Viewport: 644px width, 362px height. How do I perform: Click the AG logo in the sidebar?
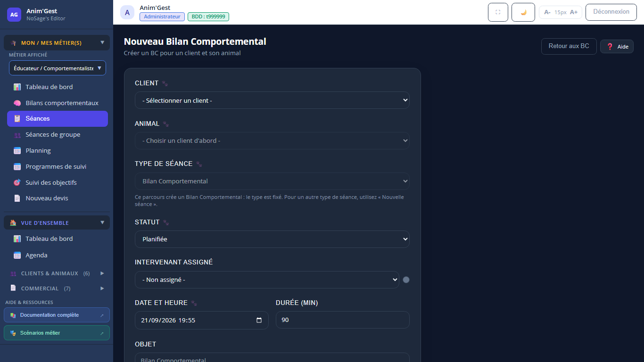point(14,15)
